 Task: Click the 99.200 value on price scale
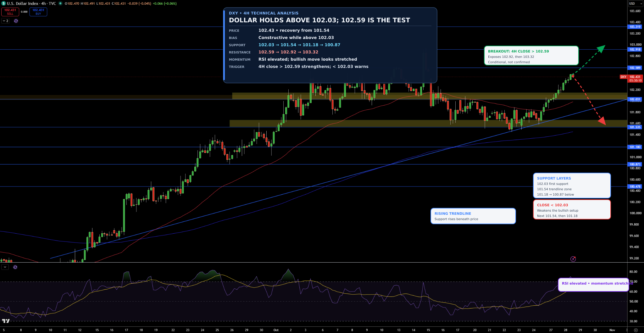(634, 258)
